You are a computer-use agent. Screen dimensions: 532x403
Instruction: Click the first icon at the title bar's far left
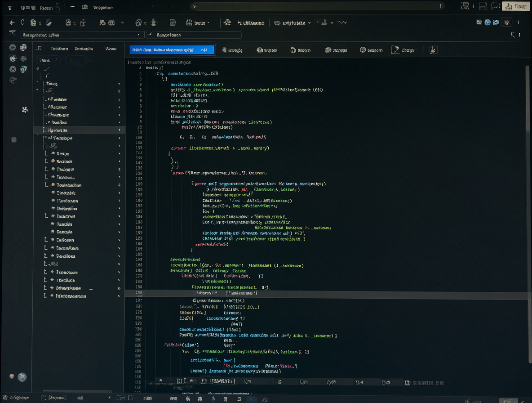(10, 8)
